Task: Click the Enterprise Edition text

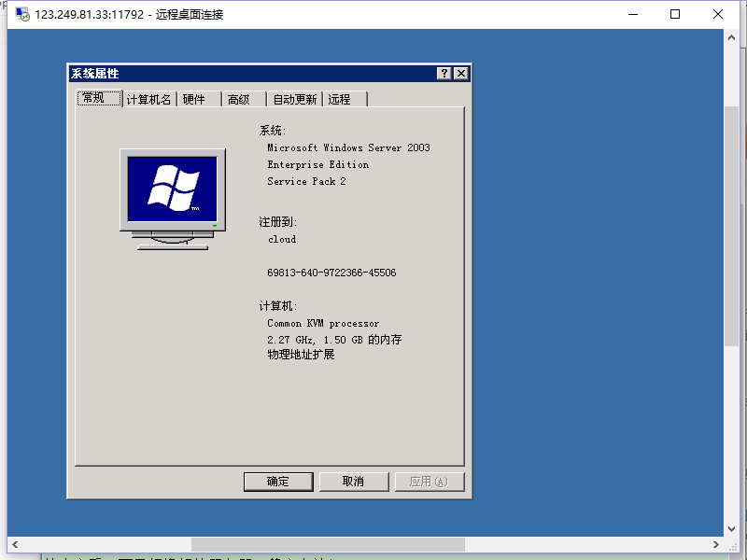Action: (x=318, y=165)
